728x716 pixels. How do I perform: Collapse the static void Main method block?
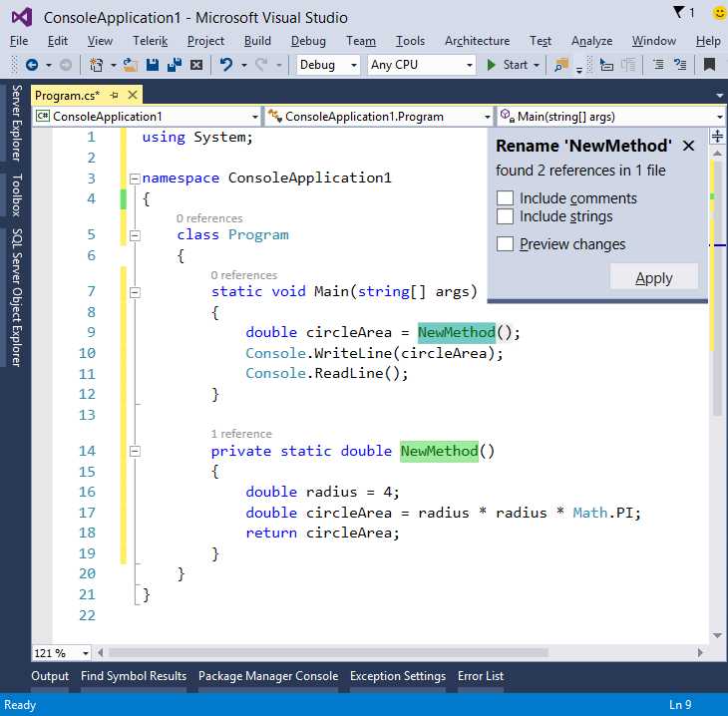tap(135, 292)
